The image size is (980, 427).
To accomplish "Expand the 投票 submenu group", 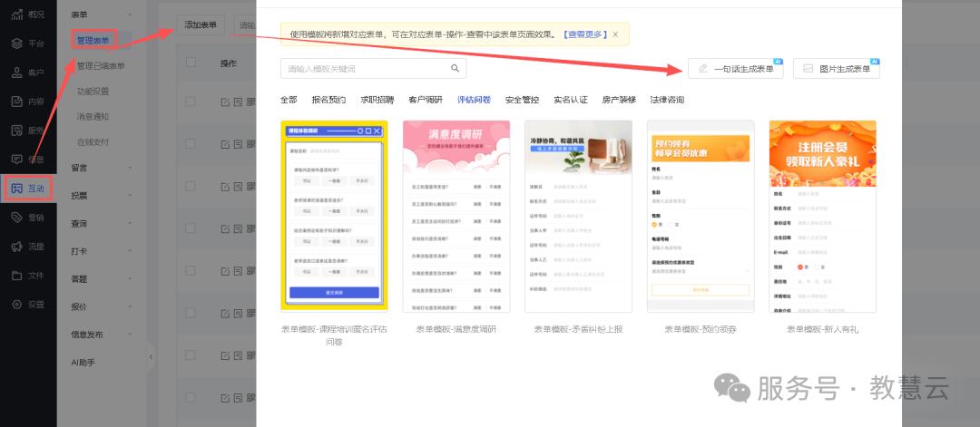I will pos(130,195).
